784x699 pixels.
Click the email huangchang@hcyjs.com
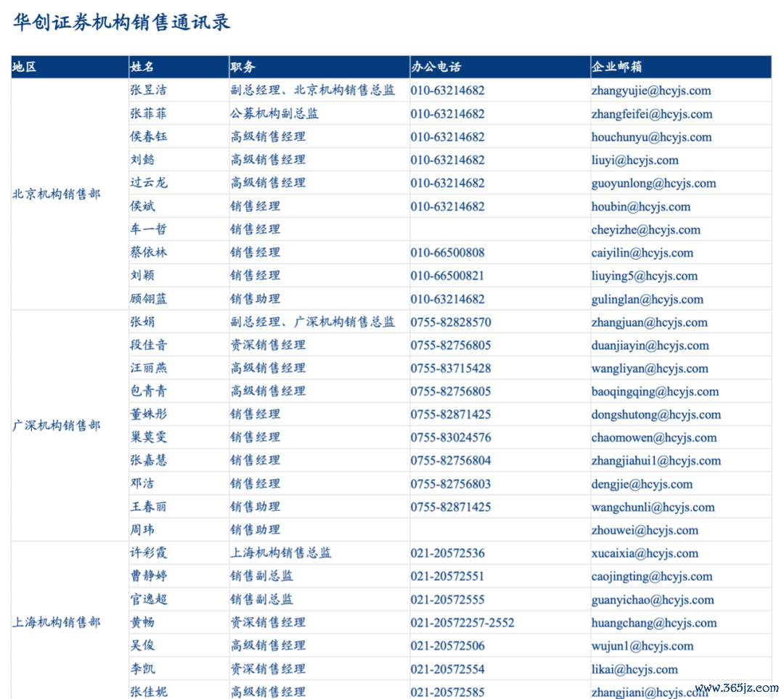[654, 623]
